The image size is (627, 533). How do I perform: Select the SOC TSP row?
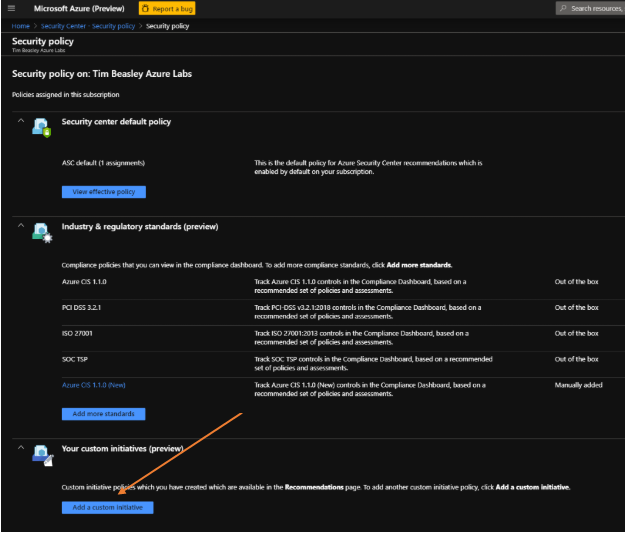(x=343, y=364)
